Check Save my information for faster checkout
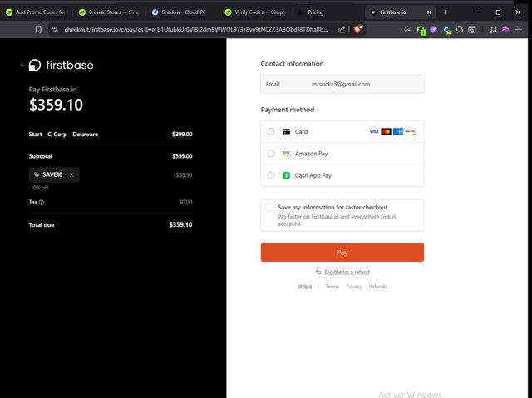 tap(269, 207)
